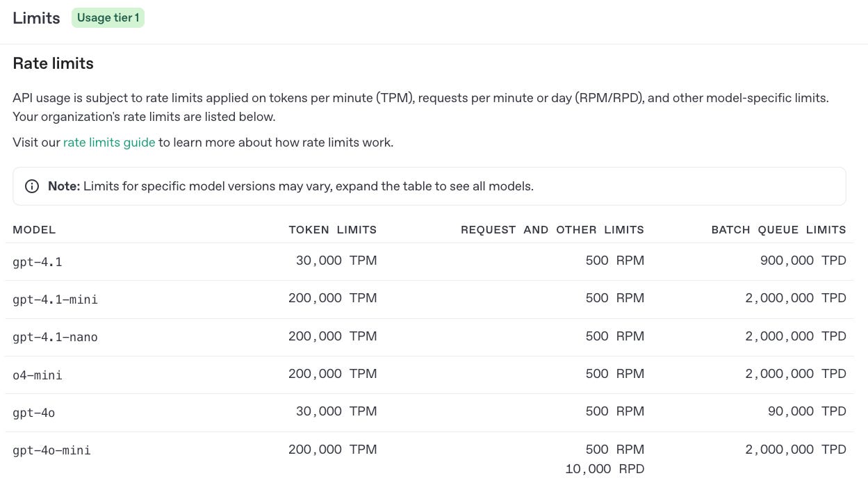Viewport: 868px width, 485px height.
Task: Select the gpt-4o-mini model name
Action: point(52,450)
